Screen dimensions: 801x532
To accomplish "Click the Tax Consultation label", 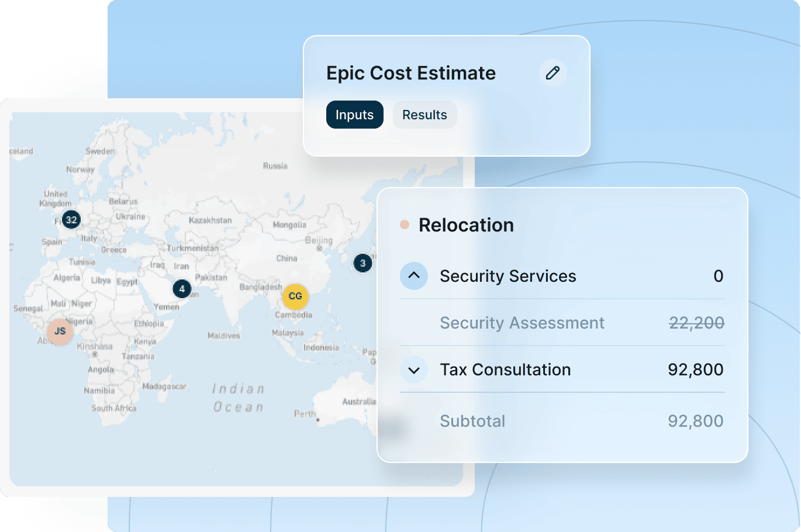I will pos(505,369).
